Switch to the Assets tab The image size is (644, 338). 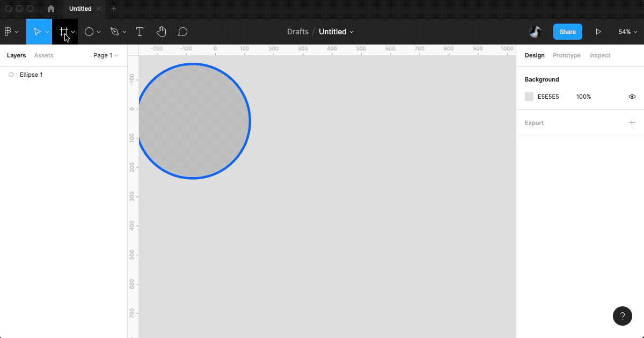click(43, 55)
